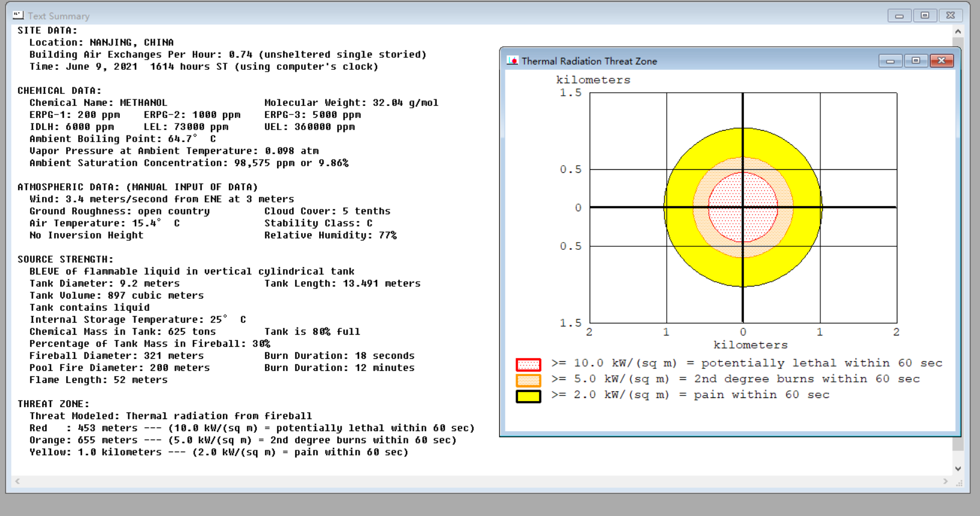The width and height of the screenshot is (980, 516).
Task: Click the 'ERPG-1: 200 ppm' value
Action: (75, 115)
